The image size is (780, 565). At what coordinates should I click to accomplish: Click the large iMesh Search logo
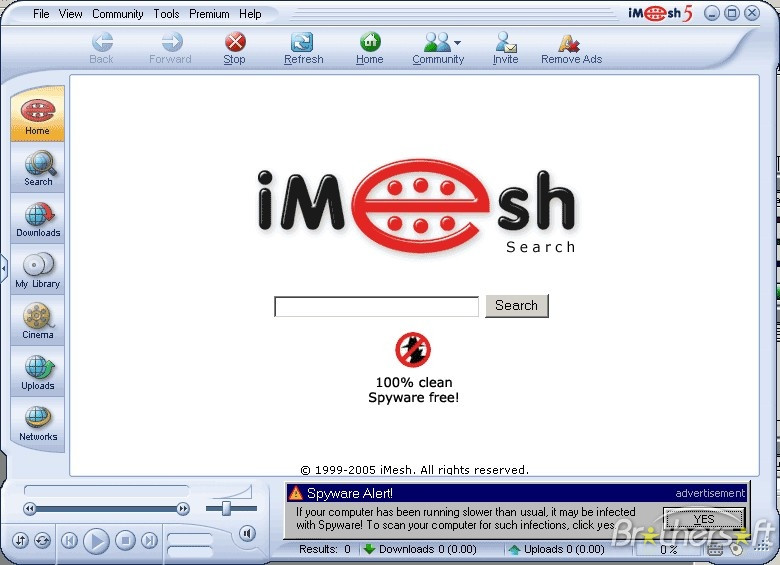[x=417, y=206]
